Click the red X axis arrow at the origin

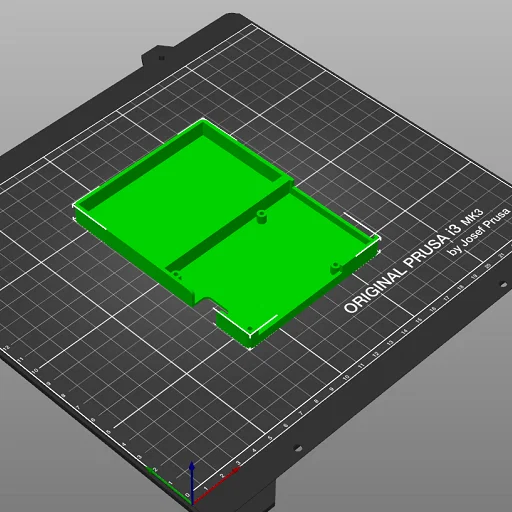point(215,485)
